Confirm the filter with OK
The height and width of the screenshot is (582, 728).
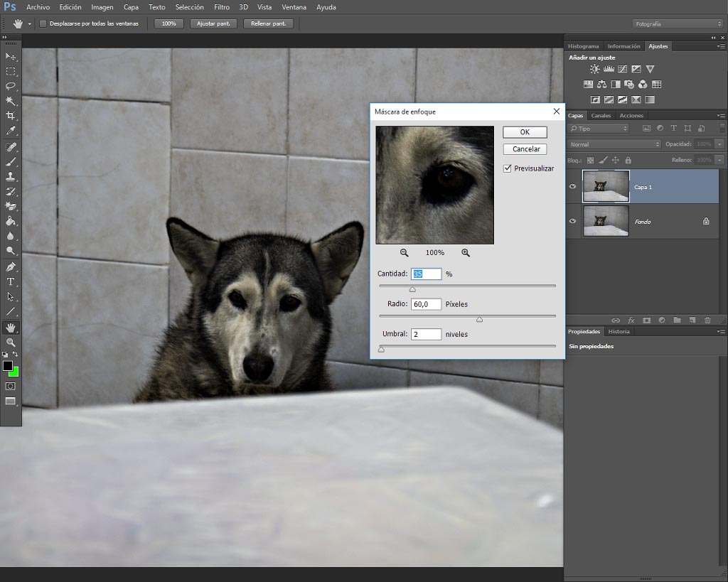(x=525, y=131)
